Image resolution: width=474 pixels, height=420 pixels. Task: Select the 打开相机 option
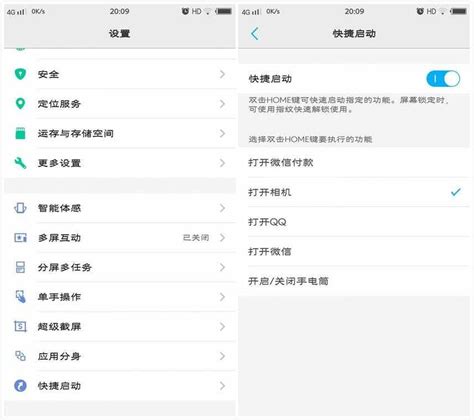pos(354,192)
